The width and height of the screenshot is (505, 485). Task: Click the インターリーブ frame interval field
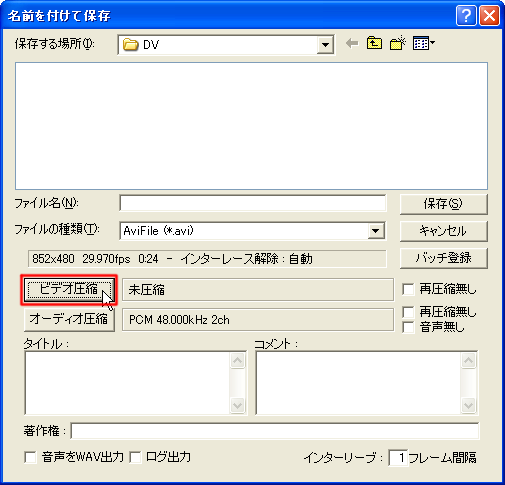point(398,458)
